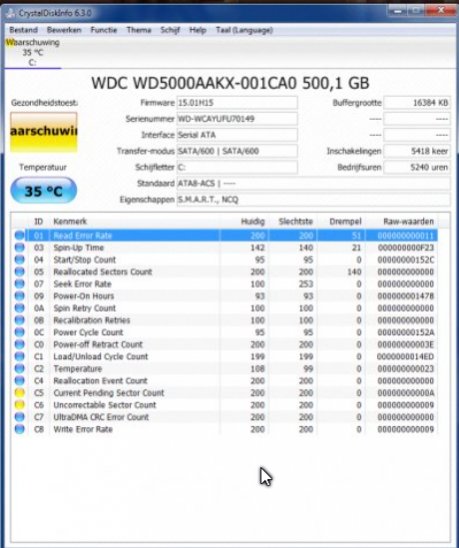
Task: Open the Bestand menu
Action: point(23,30)
